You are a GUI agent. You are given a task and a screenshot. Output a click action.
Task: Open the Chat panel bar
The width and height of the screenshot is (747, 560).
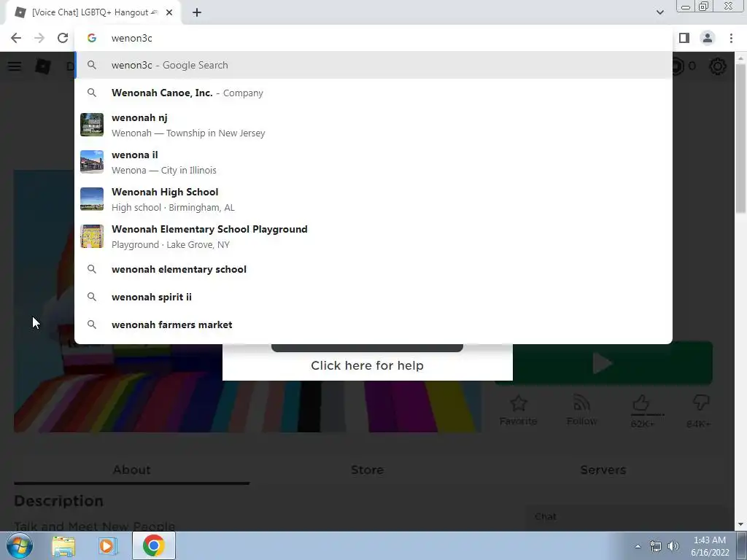pos(624,517)
